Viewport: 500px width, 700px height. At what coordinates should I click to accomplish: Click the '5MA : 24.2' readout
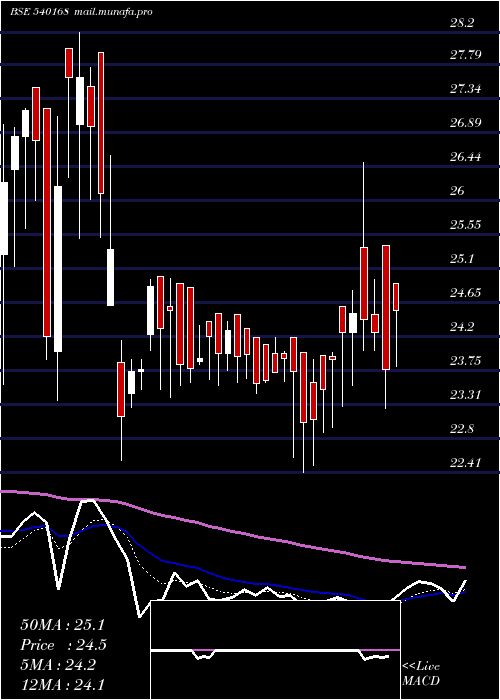click(58, 665)
